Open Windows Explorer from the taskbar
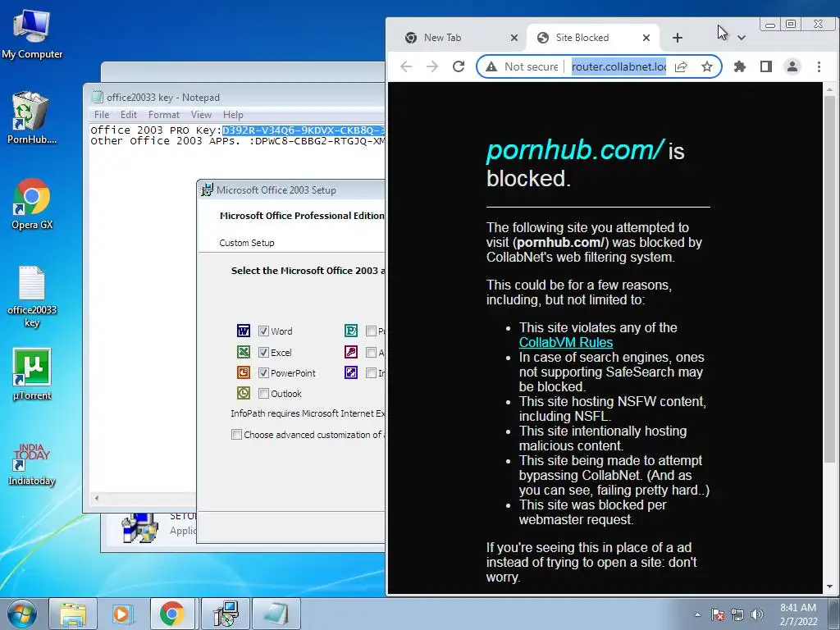Image resolution: width=840 pixels, height=630 pixels. [x=73, y=614]
